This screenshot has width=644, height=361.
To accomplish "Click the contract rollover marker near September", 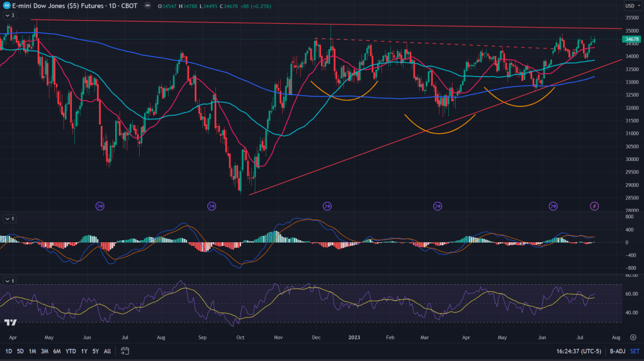I will 212,206.
